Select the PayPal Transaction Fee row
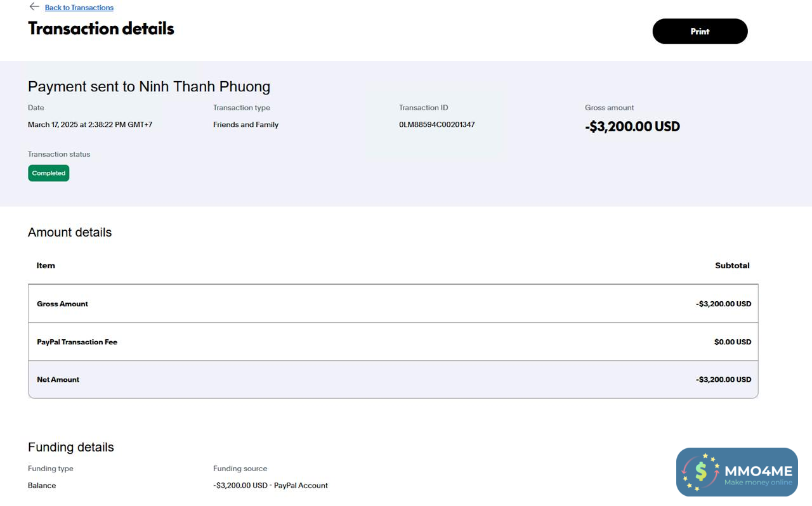812x506 pixels. tap(393, 342)
